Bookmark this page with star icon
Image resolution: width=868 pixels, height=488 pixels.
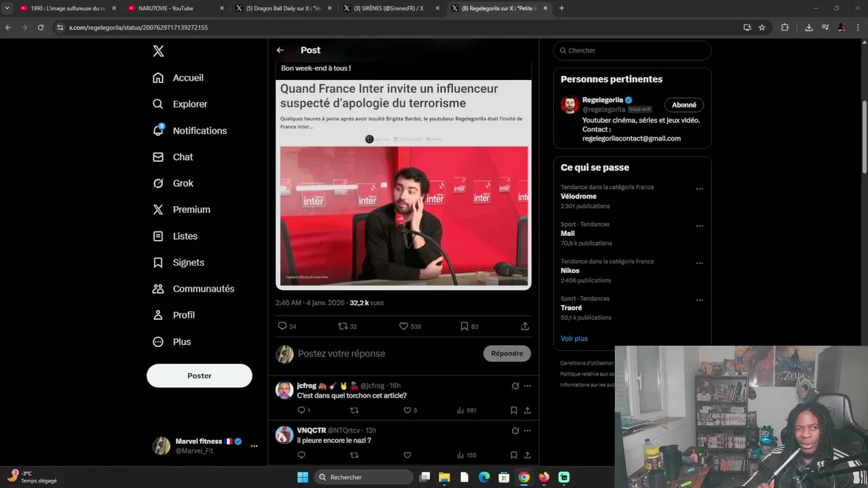click(x=762, y=27)
